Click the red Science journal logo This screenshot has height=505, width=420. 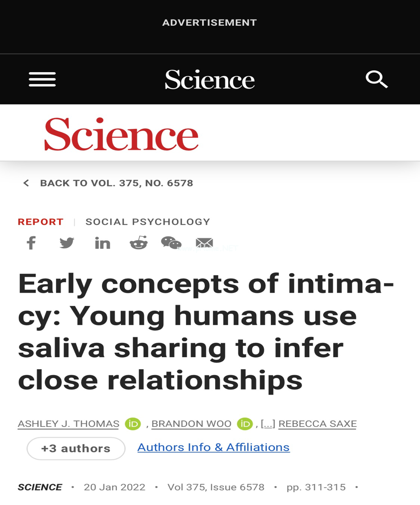coord(121,134)
